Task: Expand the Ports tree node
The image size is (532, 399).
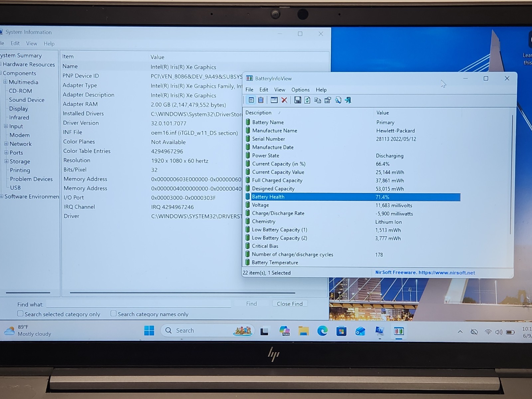Action: pyautogui.click(x=6, y=152)
